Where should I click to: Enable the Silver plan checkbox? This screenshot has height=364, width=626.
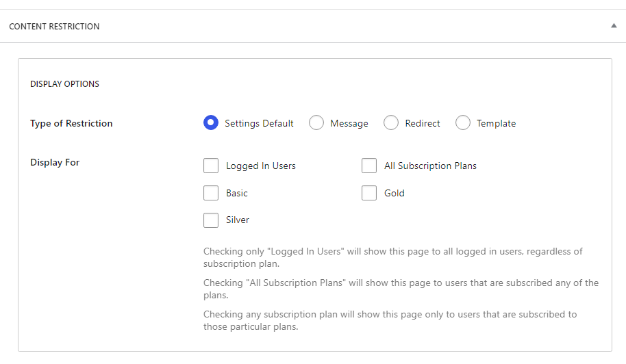(211, 220)
